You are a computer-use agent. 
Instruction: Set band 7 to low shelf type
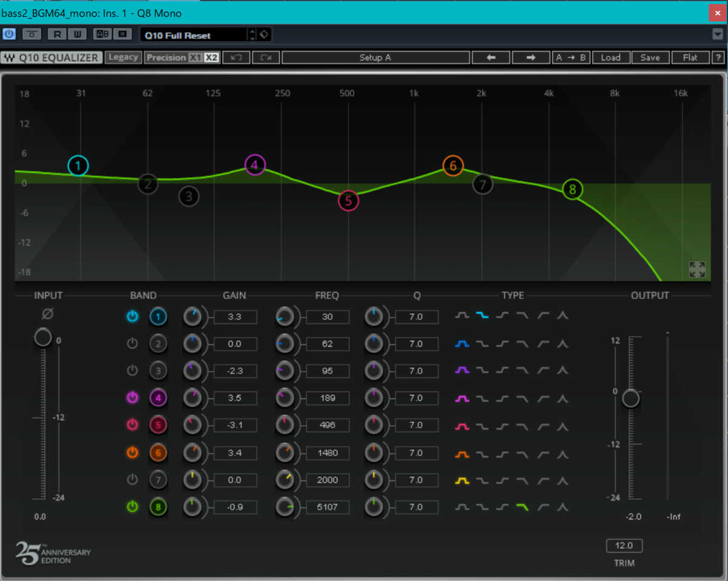pyautogui.click(x=483, y=480)
